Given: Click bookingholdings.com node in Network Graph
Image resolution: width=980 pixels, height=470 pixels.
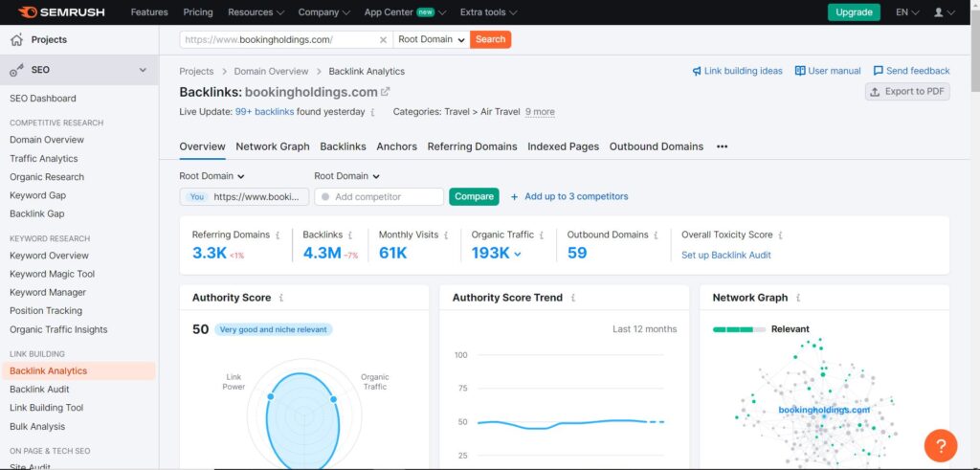Looking at the screenshot, I should pos(824,410).
